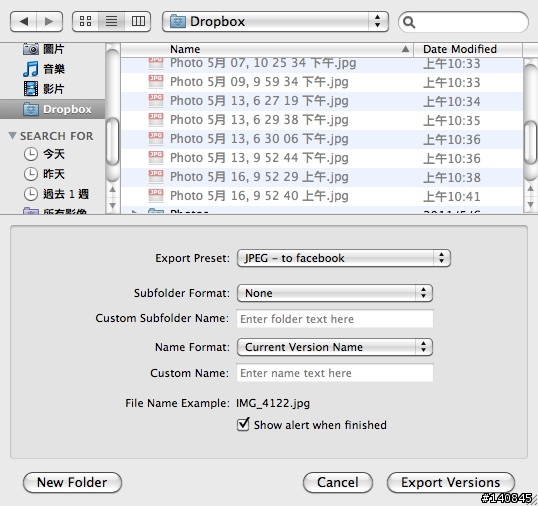Click JPG icon of Photo 5月 13, 6 27 19

pos(156,100)
